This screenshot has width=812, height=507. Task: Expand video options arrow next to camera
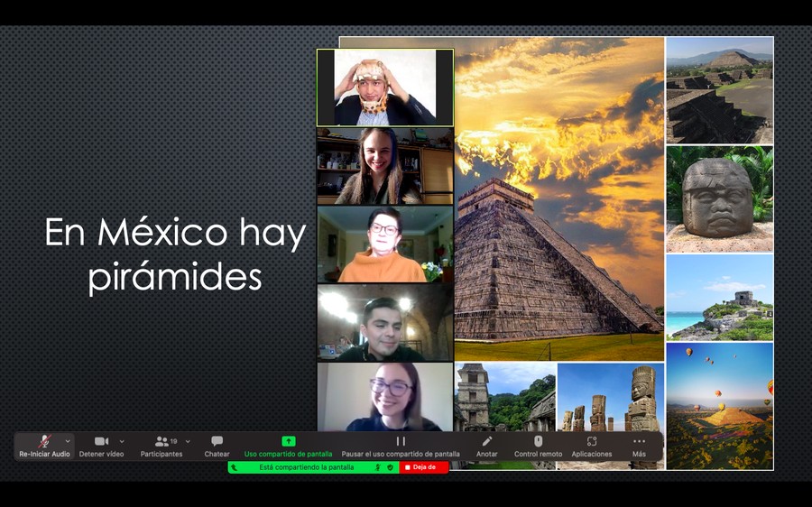(122, 441)
